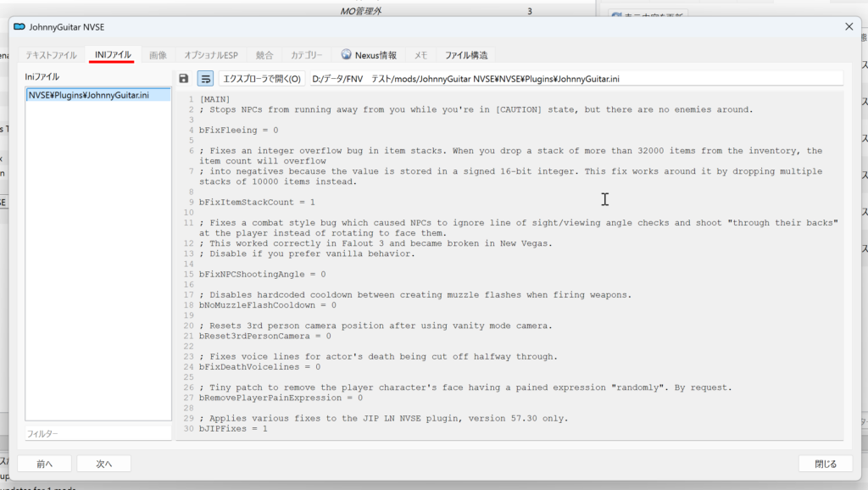Viewport: 868px width, 490px height.
Task: Select NVSE¥Plugins¥JohnnyGuitar.ini in the file list
Action: point(88,95)
